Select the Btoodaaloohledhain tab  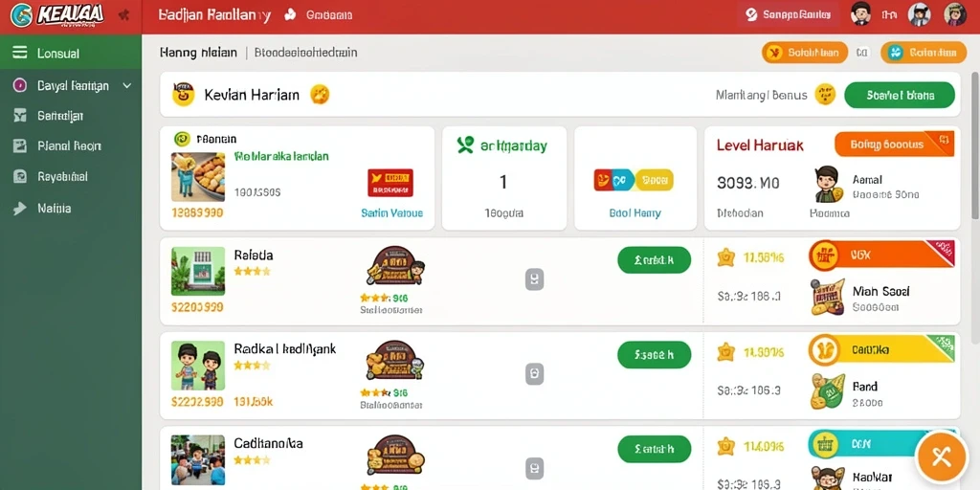305,53
